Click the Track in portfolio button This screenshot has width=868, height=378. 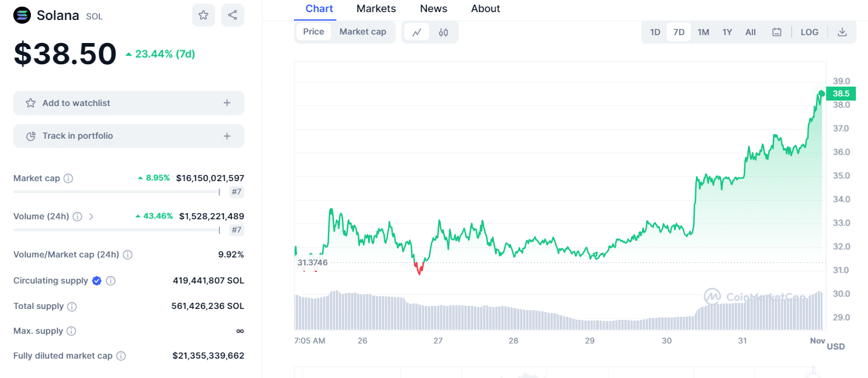129,136
